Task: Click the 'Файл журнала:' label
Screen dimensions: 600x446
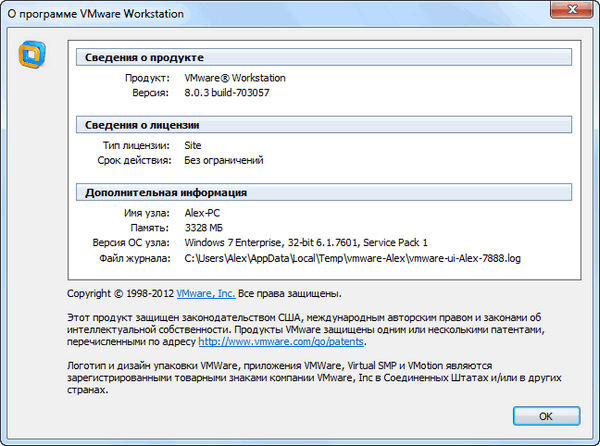Action: point(136,258)
